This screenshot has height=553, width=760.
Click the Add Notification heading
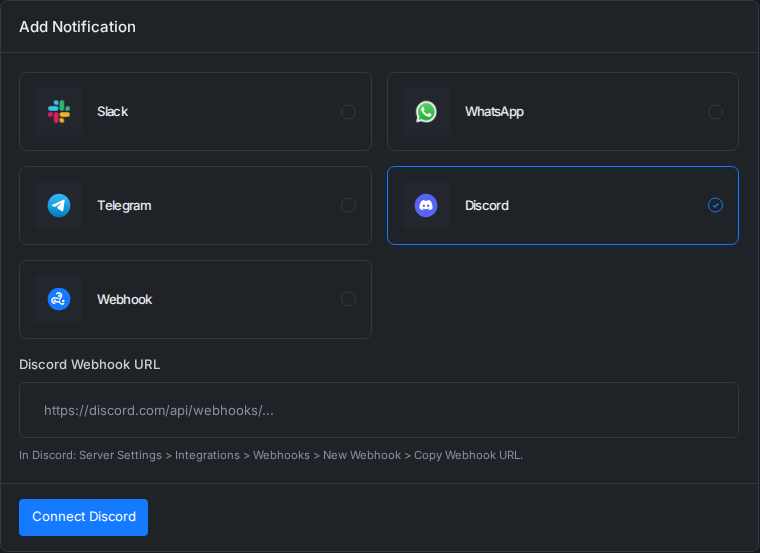point(78,27)
